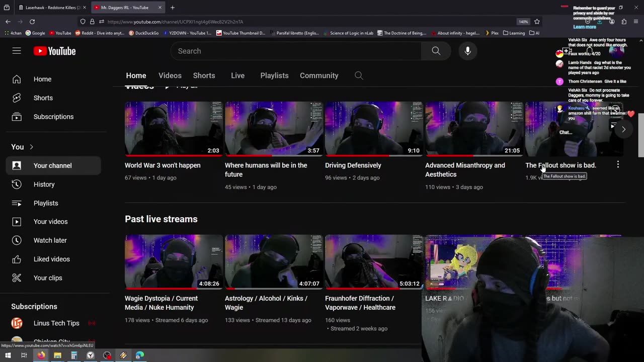Select the channel Videos tab
The image size is (644, 362).
click(170, 75)
